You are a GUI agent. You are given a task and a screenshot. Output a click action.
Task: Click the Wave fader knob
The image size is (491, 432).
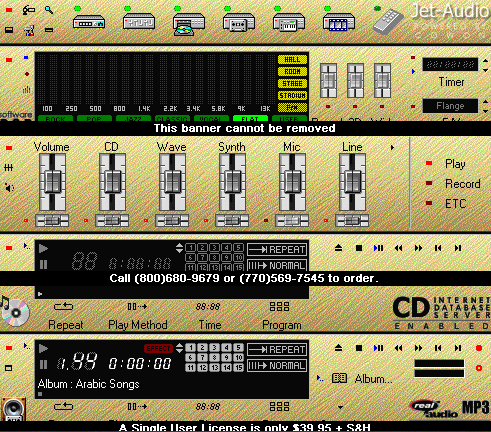click(x=172, y=182)
